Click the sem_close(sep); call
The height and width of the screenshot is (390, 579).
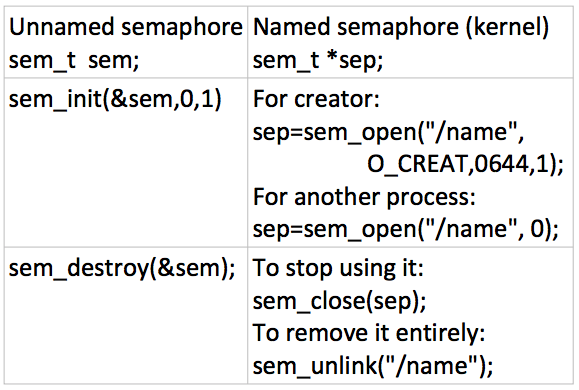pyautogui.click(x=339, y=302)
